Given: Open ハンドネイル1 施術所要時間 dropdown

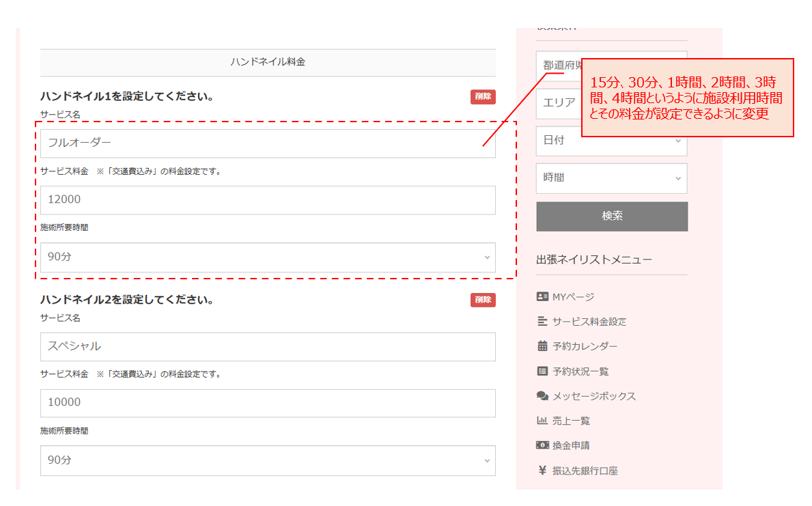Looking at the screenshot, I should coord(267,257).
